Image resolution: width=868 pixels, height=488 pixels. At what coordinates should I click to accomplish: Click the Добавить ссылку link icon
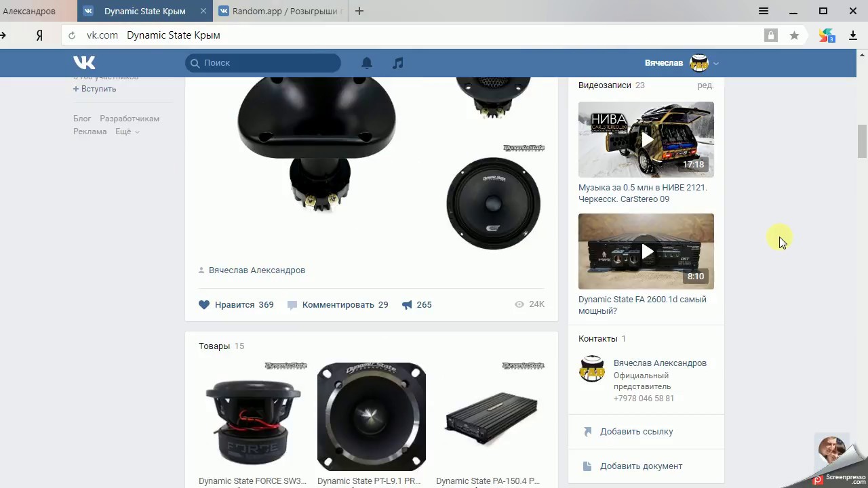587,432
